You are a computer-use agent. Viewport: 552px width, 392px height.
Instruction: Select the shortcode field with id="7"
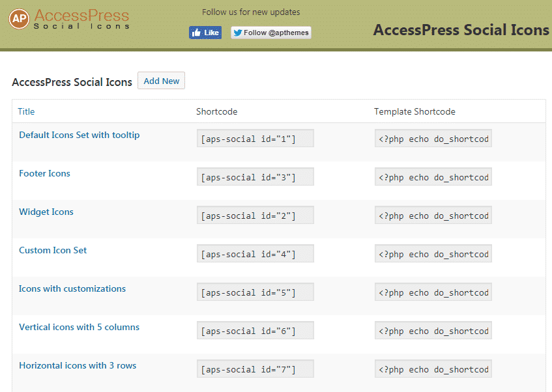pyautogui.click(x=255, y=369)
